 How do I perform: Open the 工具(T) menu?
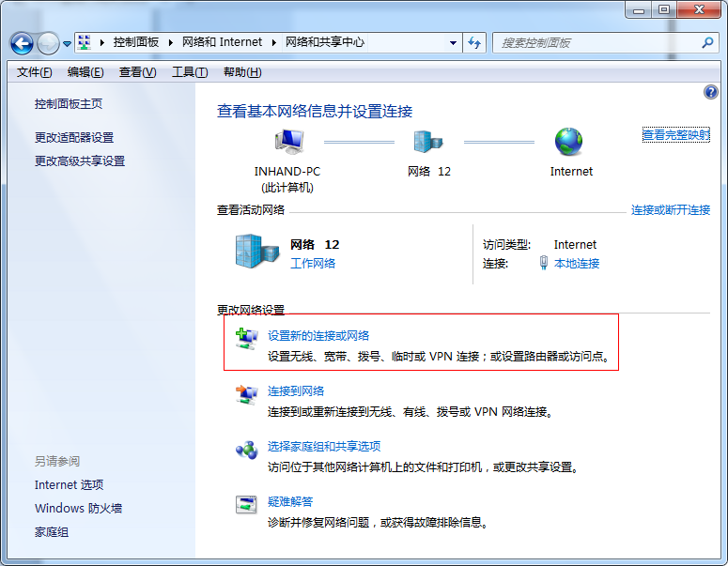coord(189,72)
